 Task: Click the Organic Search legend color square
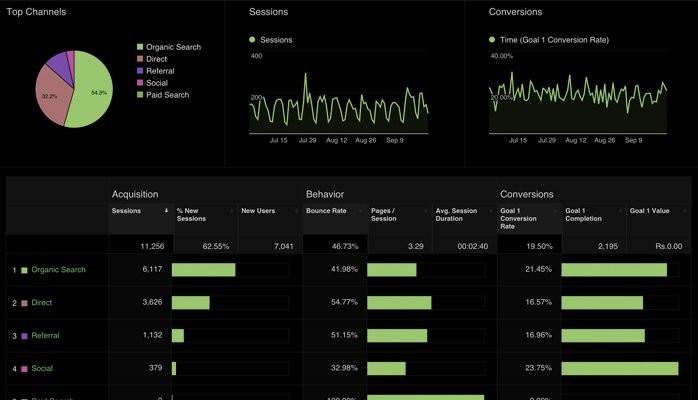pos(140,47)
